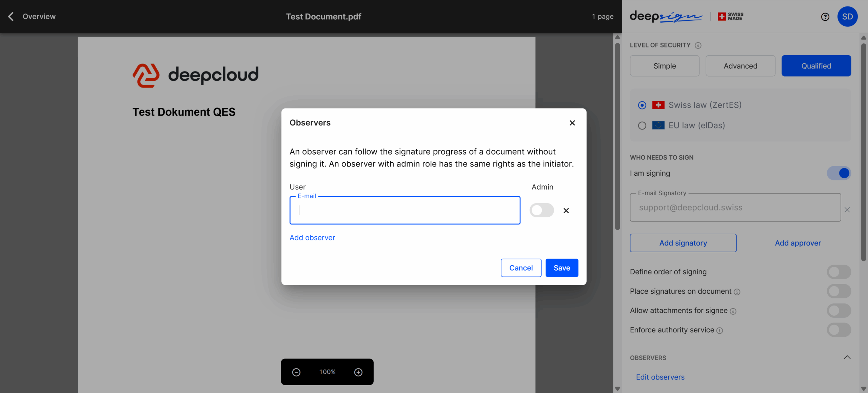Zoom in the document with the plus icon

358,372
